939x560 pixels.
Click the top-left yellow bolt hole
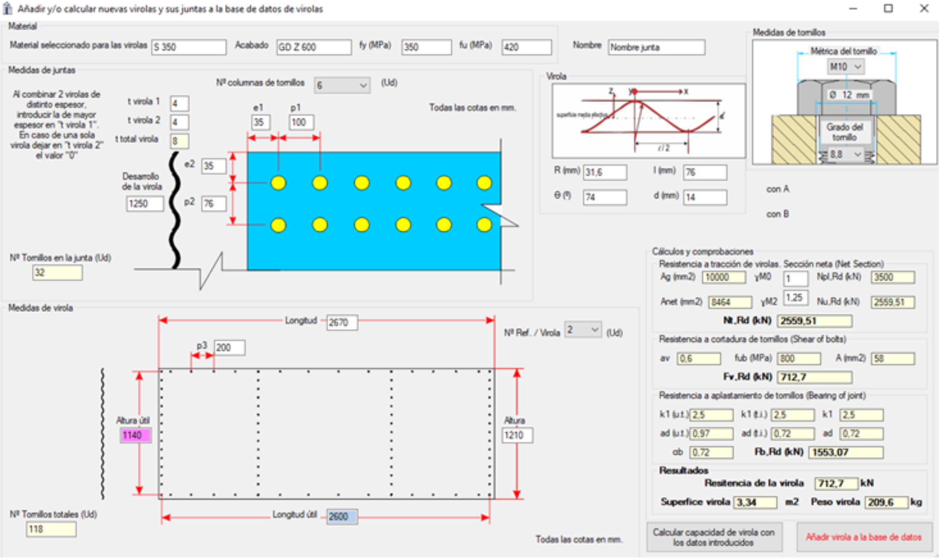pyautogui.click(x=278, y=183)
